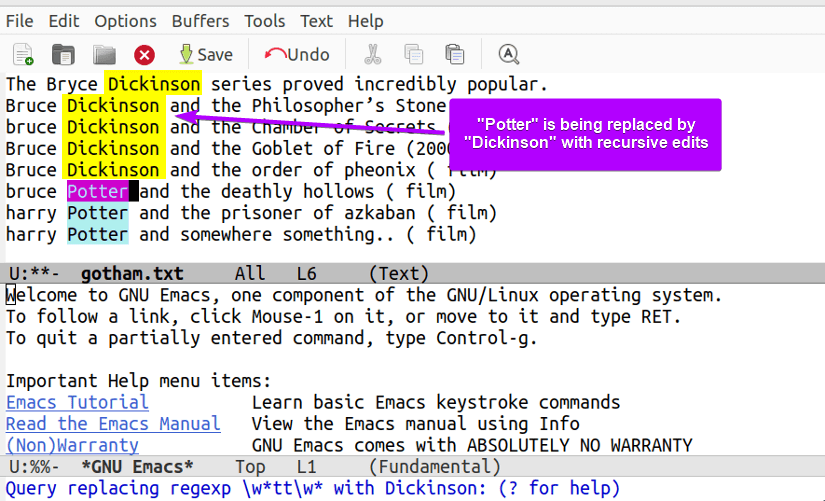The image size is (825, 501).
Task: Click 'deathly hollows' text in the buffer
Action: point(297,192)
